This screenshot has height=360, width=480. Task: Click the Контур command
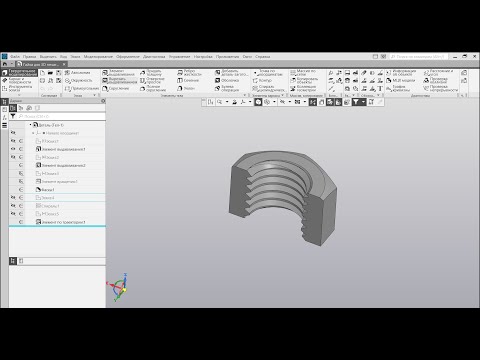pyautogui.click(x=262, y=81)
